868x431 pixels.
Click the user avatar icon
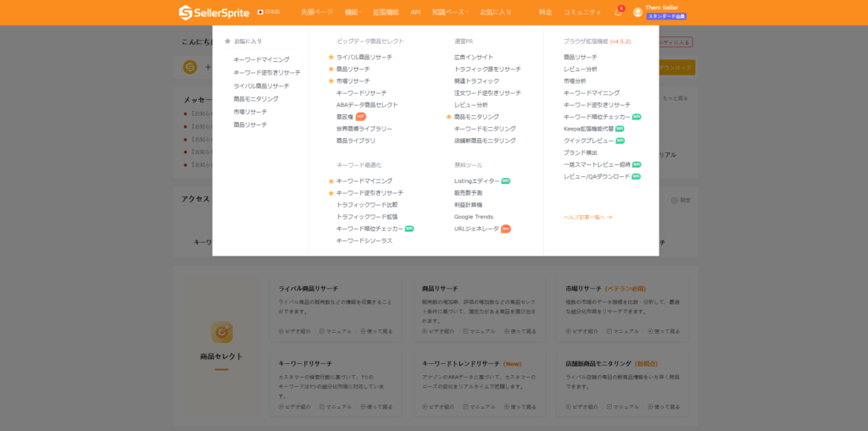637,13
